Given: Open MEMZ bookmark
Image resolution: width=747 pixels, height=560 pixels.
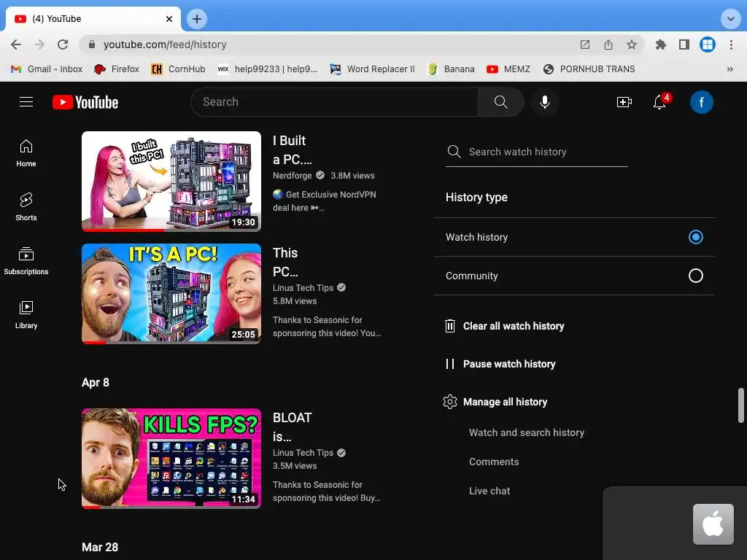Looking at the screenshot, I should [x=508, y=69].
